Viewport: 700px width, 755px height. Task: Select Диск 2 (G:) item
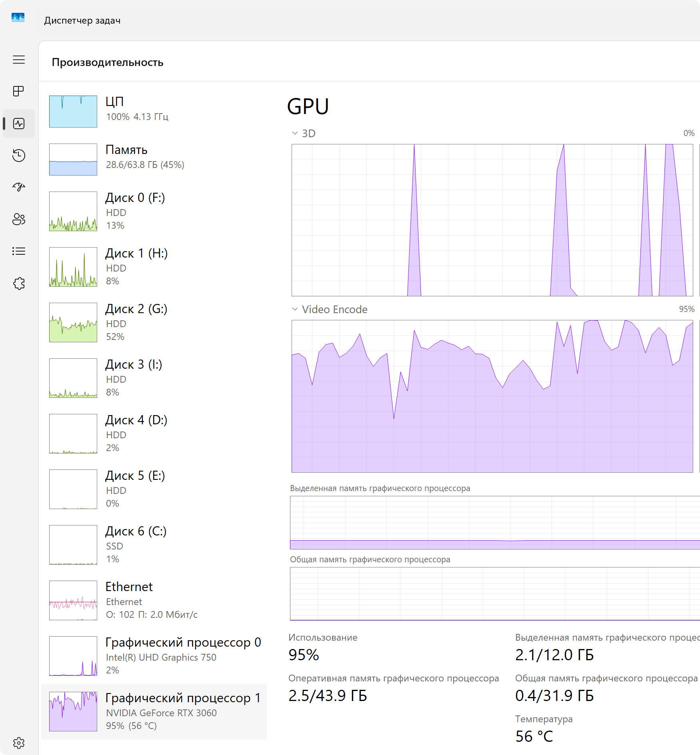pos(154,322)
